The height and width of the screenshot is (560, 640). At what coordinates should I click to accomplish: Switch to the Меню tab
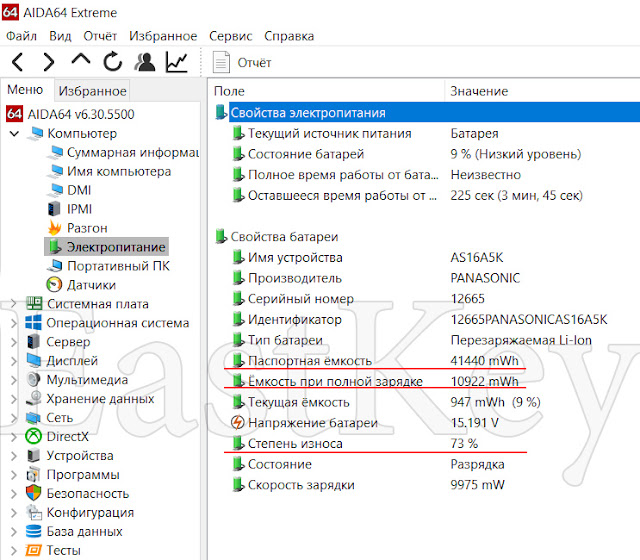click(25, 89)
